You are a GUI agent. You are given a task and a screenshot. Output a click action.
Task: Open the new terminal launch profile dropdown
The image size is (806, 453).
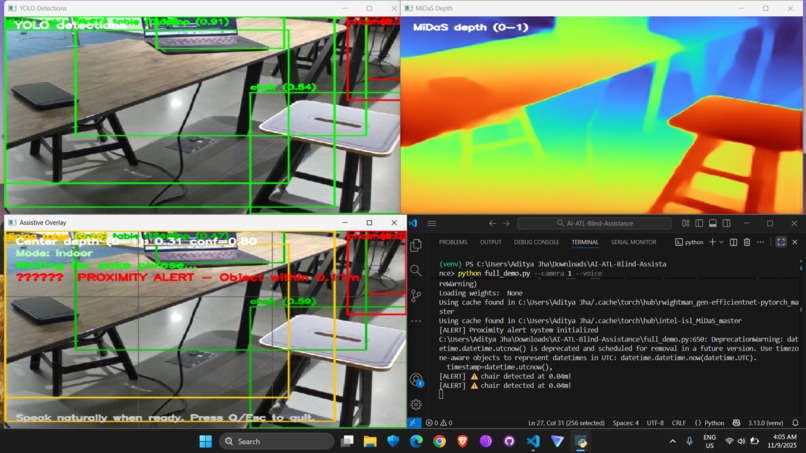[721, 242]
